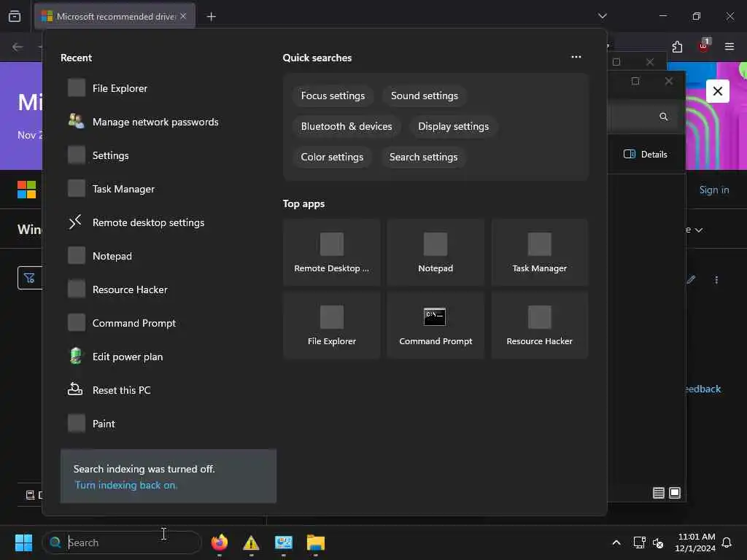Open Firefox extensions puzzle icon
Viewport: 747px width, 560px height.
coord(677,47)
